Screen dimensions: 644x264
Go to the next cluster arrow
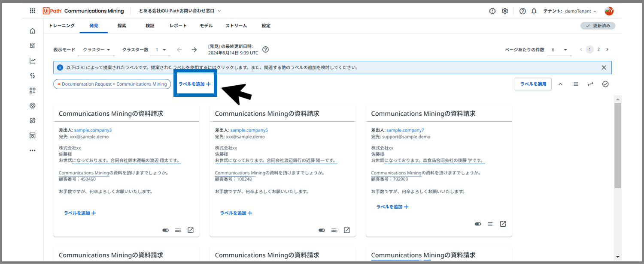point(194,50)
